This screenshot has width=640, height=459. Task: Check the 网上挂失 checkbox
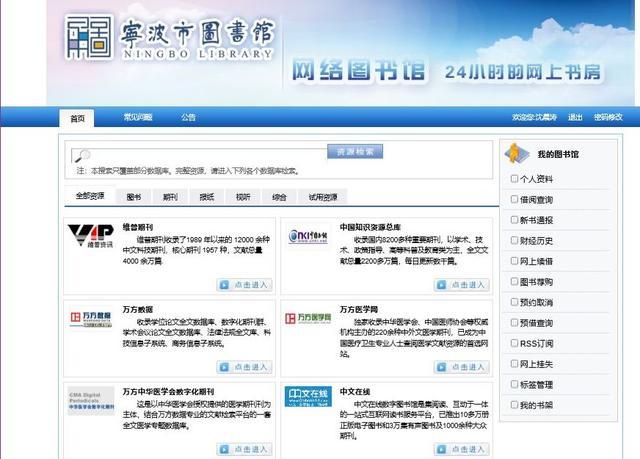(x=514, y=364)
